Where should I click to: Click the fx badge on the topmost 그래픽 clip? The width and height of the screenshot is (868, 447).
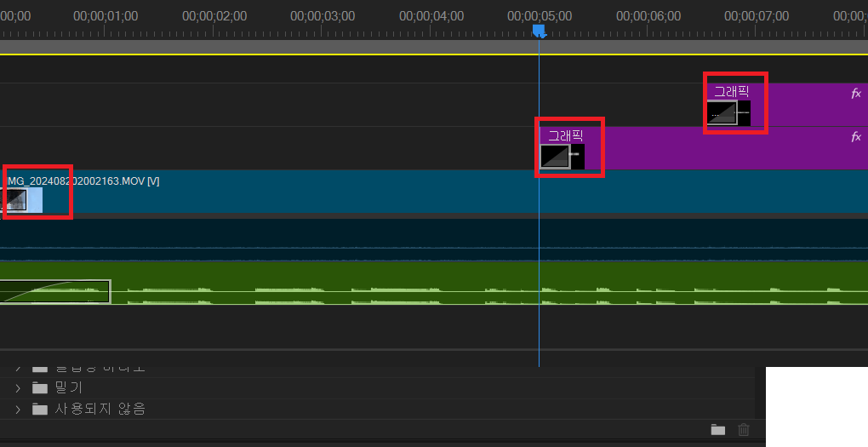(x=856, y=93)
